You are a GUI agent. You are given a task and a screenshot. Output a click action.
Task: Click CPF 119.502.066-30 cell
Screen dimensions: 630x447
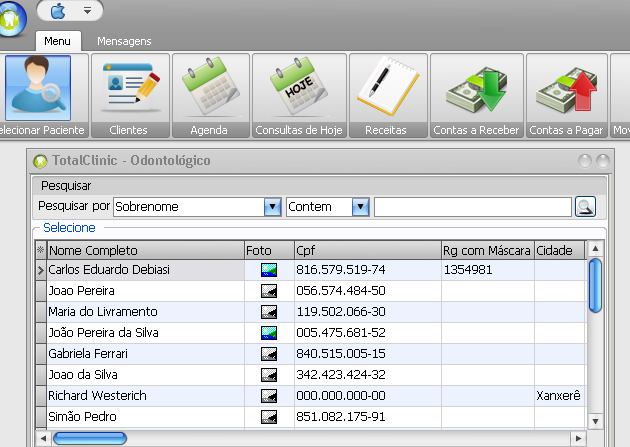point(368,312)
